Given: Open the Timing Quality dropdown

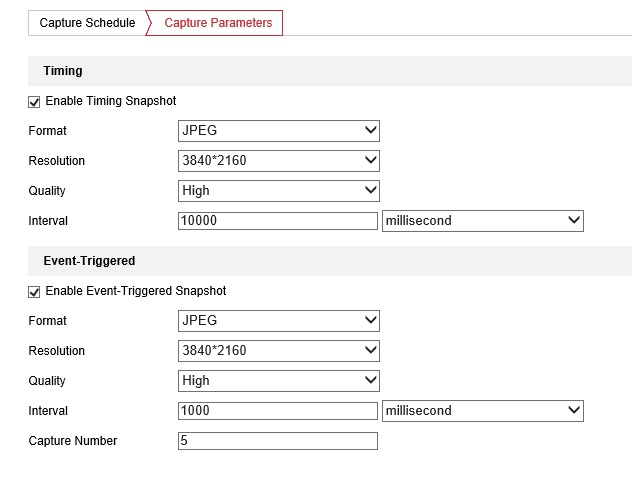Looking at the screenshot, I should point(279,191).
